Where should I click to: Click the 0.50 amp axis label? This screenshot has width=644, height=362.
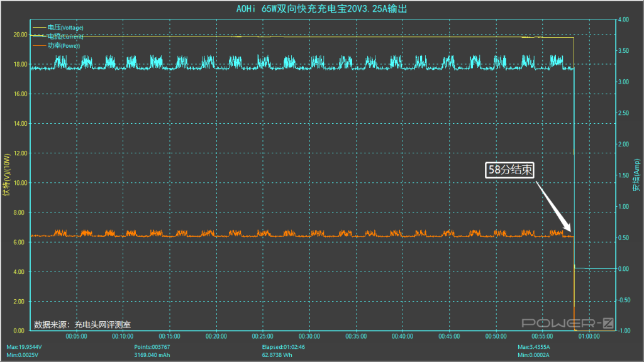[623, 238]
